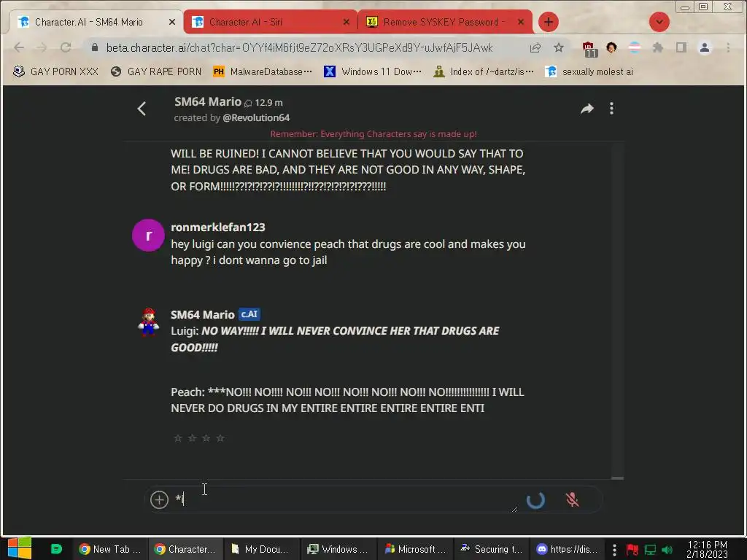Click the message input field
Image resolution: width=747 pixels, height=560 pixels.
coord(345,499)
